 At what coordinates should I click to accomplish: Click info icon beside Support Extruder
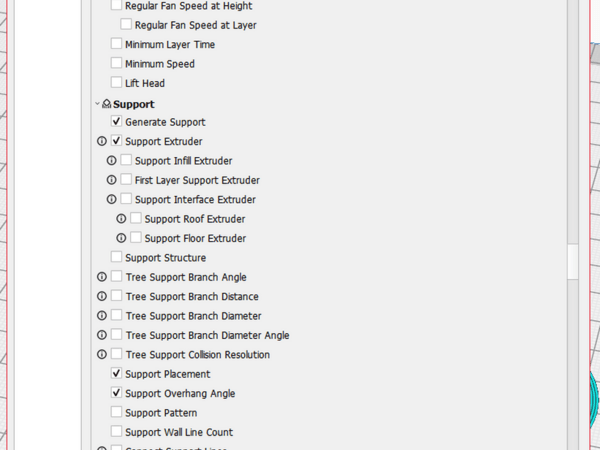(102, 142)
